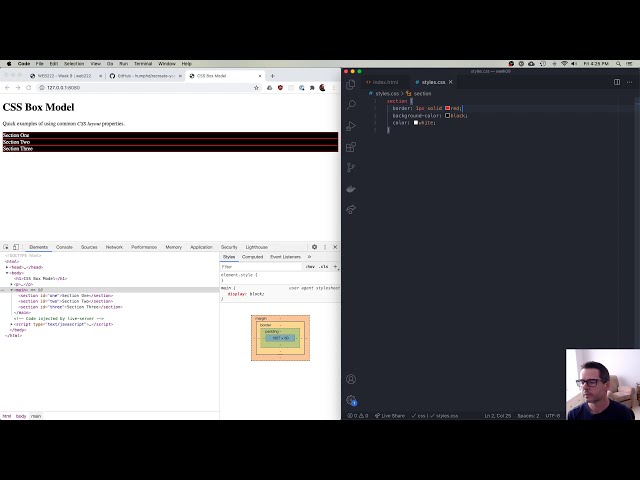640x480 pixels.
Task: Close the DevTools panel
Action: pyautogui.click(x=335, y=247)
